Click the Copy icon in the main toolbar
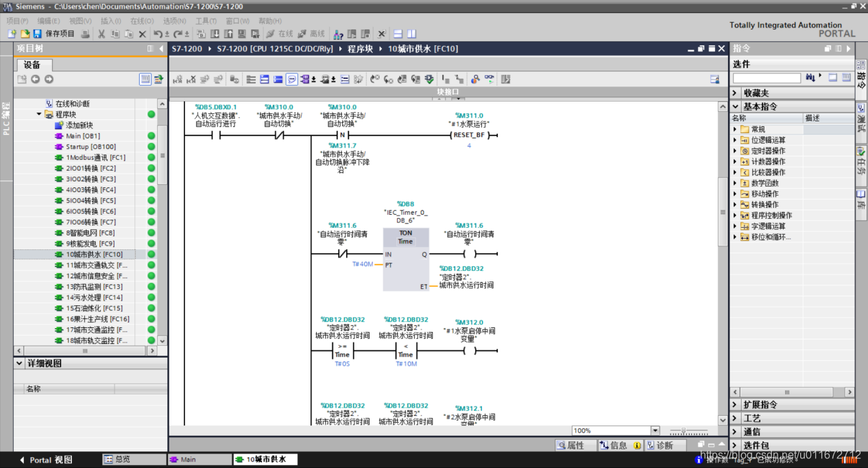The height and width of the screenshot is (468, 868). pyautogui.click(x=115, y=34)
